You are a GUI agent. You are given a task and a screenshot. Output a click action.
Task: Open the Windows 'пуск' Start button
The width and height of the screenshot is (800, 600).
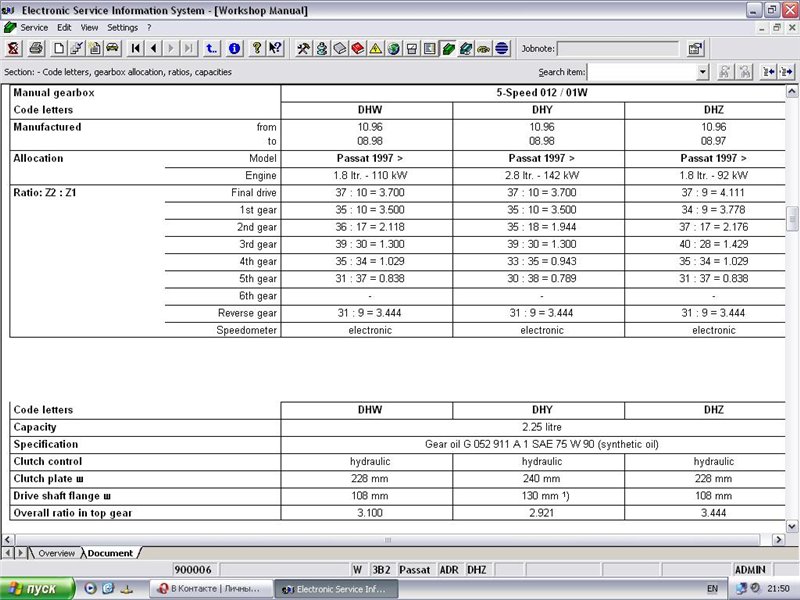pos(37,589)
